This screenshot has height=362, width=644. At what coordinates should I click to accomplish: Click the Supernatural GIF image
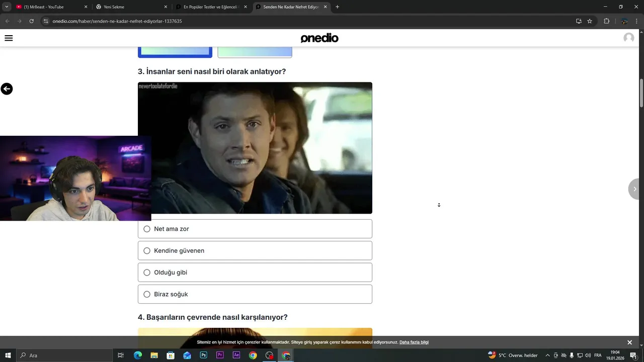[x=255, y=148]
